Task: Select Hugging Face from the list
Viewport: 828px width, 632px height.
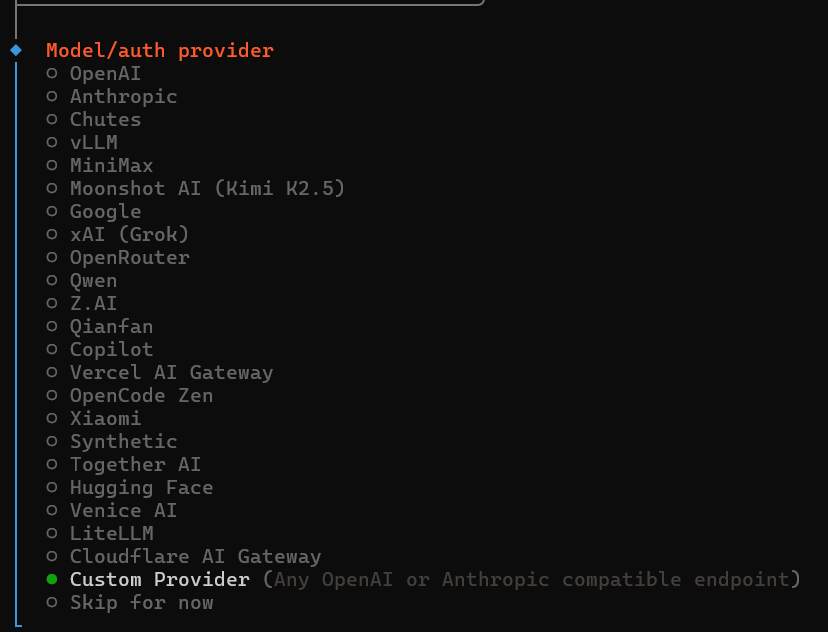Action: click(140, 487)
